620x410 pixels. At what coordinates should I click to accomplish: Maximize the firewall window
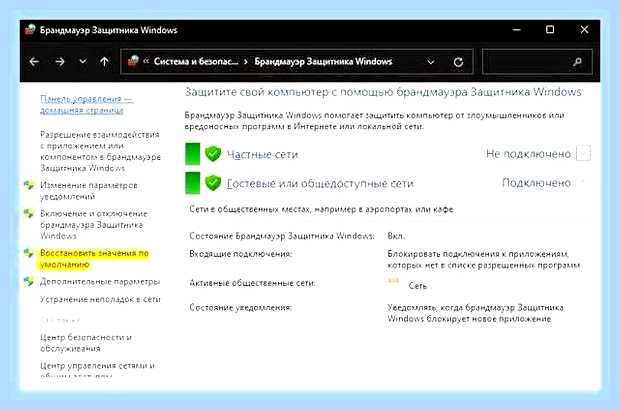click(x=550, y=30)
